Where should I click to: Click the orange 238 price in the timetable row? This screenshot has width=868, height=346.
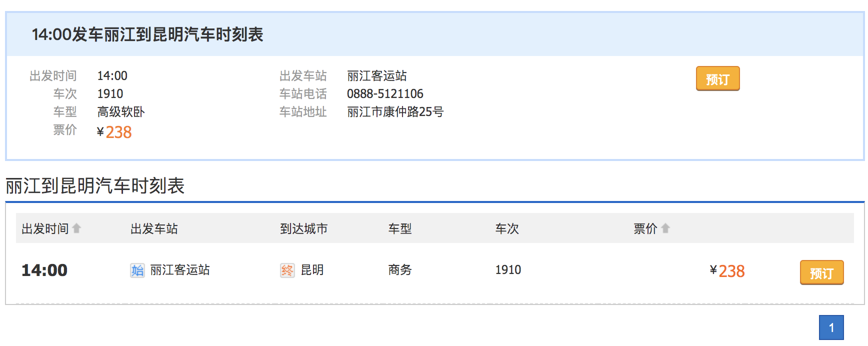pyautogui.click(x=731, y=271)
